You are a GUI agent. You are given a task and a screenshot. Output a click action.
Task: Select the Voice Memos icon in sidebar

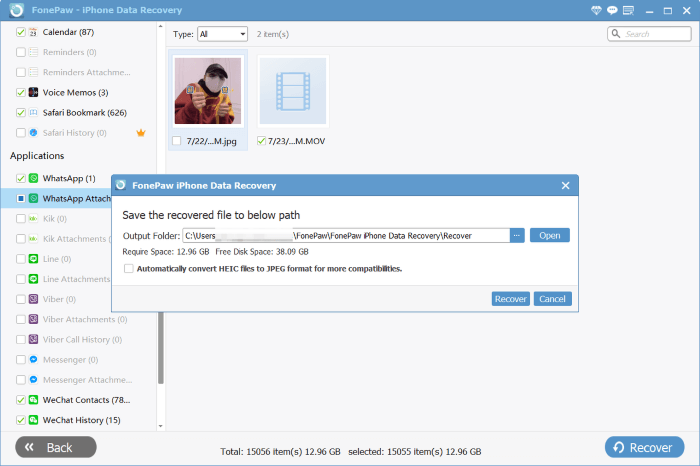click(34, 92)
